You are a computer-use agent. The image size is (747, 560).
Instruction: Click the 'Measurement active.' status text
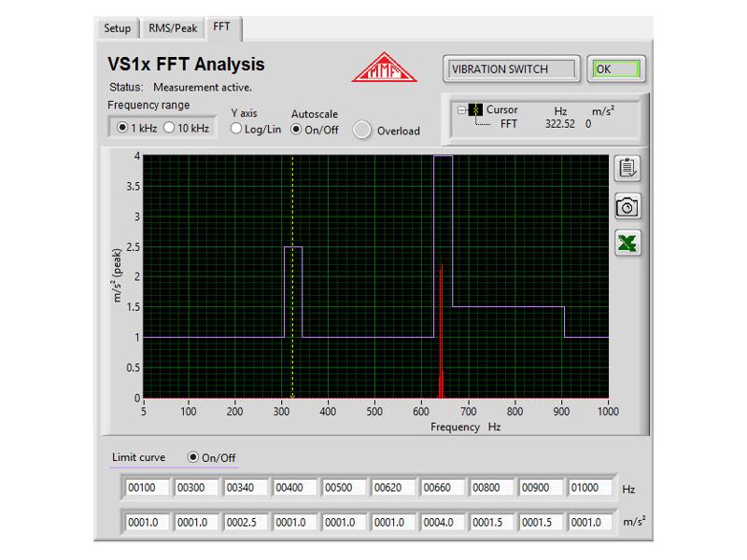pos(203,87)
